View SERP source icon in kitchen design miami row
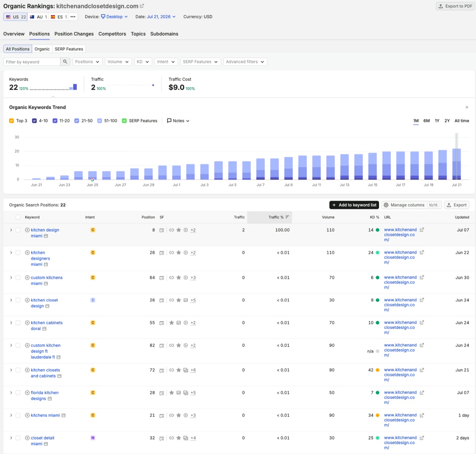This screenshot has width=476, height=454. pyautogui.click(x=161, y=230)
